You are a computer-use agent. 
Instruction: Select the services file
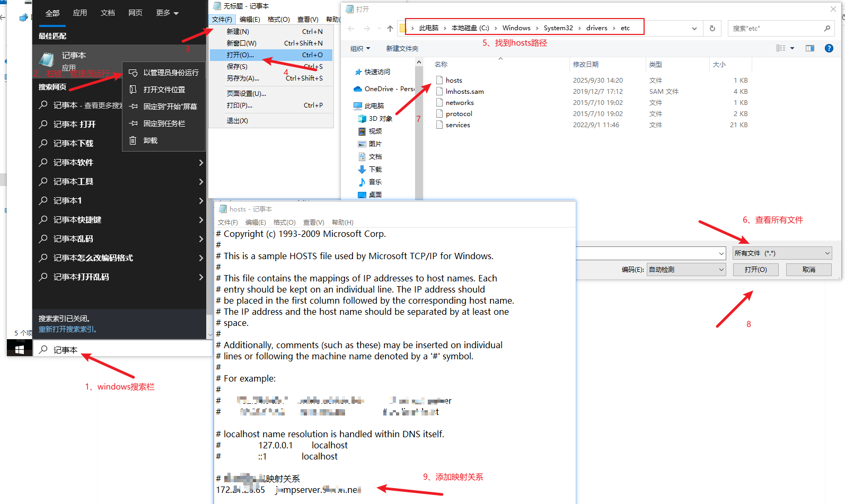(x=458, y=125)
